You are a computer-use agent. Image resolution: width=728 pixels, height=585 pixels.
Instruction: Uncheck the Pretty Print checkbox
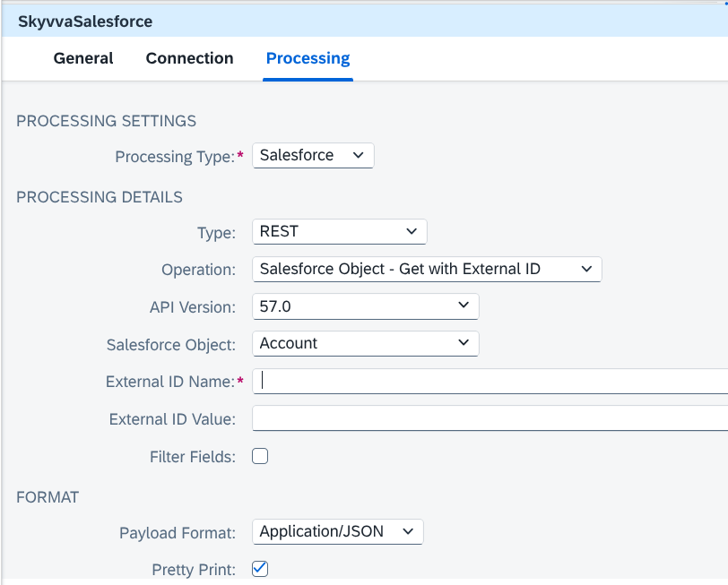(x=260, y=569)
